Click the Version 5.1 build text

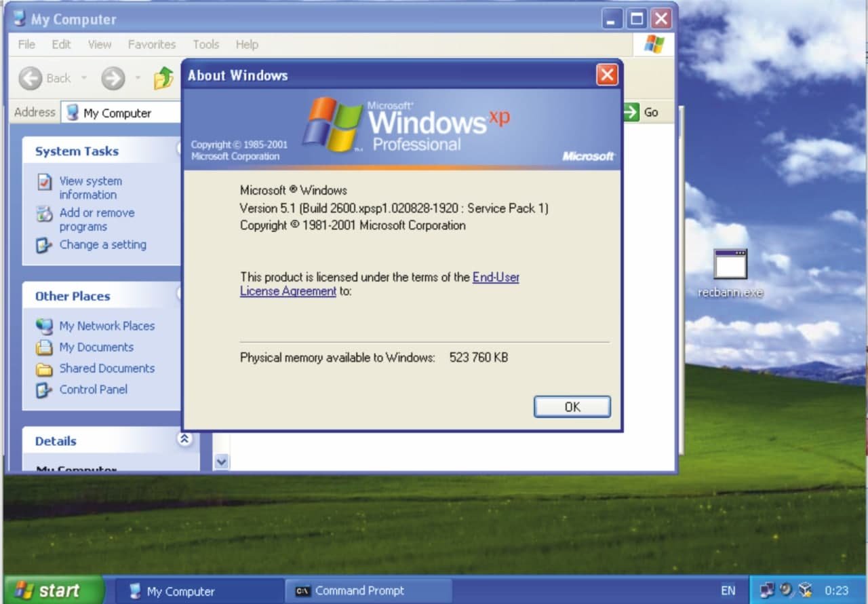(394, 208)
